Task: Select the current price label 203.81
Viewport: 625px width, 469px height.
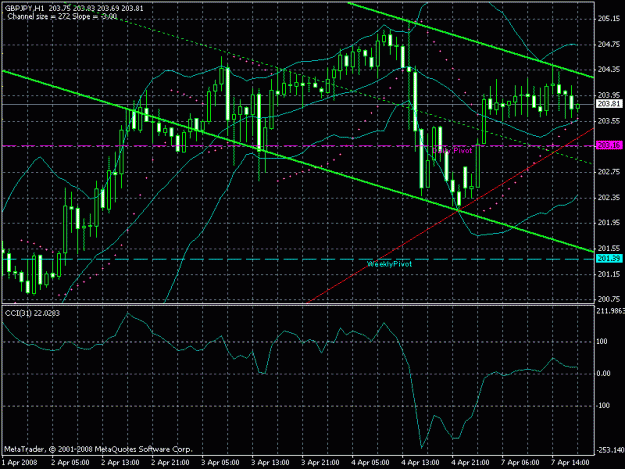Action: tap(609, 104)
